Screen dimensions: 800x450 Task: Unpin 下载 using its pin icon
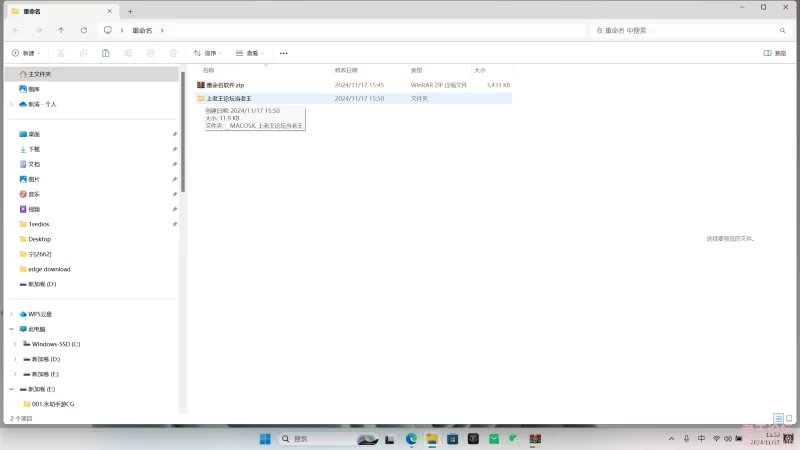[x=174, y=149]
